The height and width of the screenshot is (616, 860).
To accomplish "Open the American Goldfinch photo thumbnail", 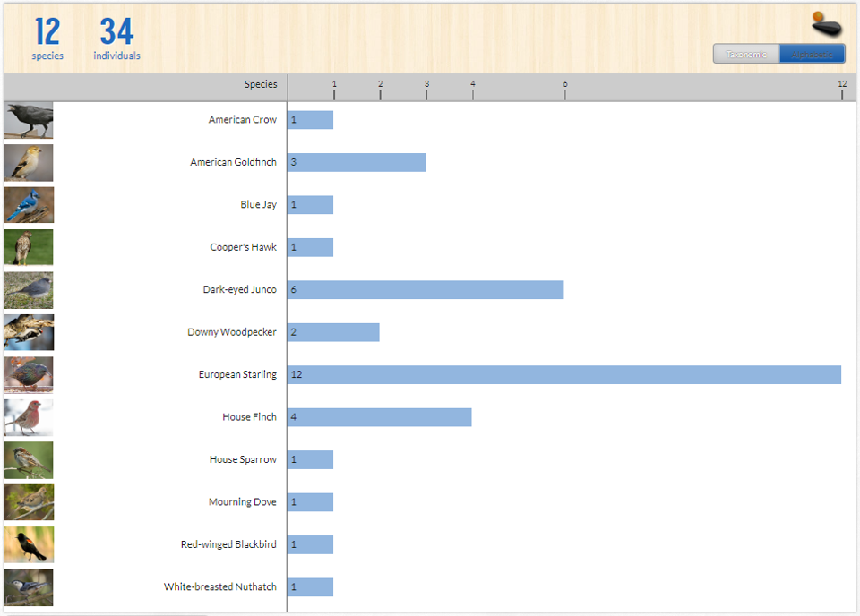I will 29,163.
